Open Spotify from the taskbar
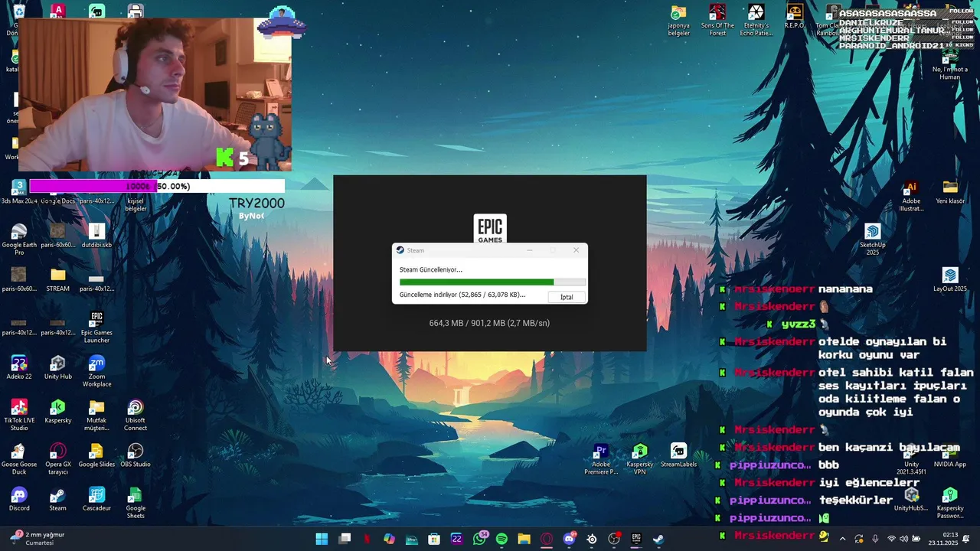Screen dimensions: 980x551 pyautogui.click(x=501, y=539)
